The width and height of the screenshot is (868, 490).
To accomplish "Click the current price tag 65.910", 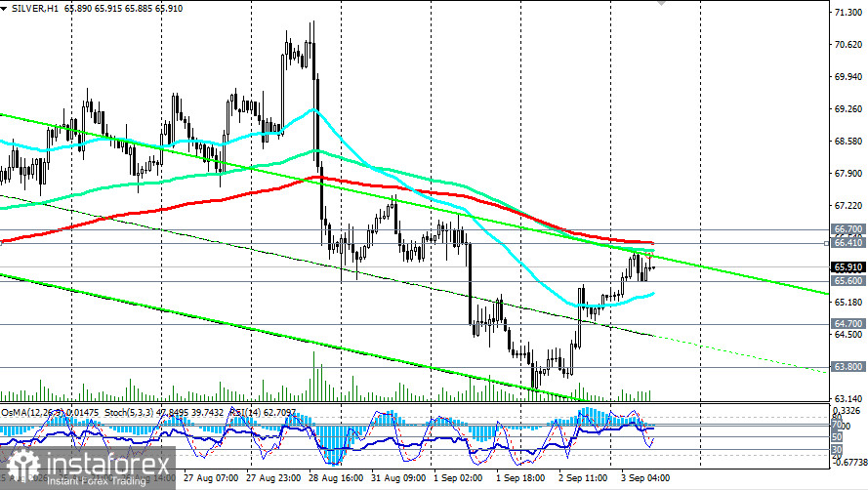I will point(848,267).
